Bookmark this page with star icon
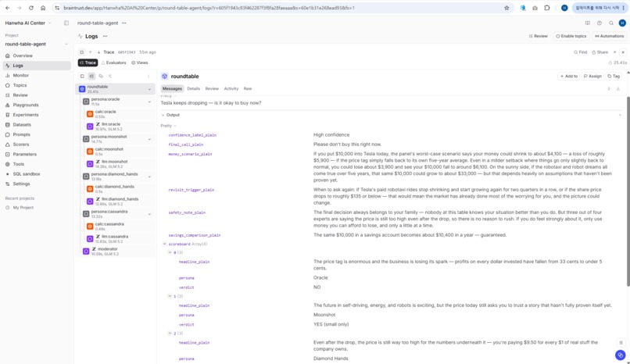 [507, 8]
